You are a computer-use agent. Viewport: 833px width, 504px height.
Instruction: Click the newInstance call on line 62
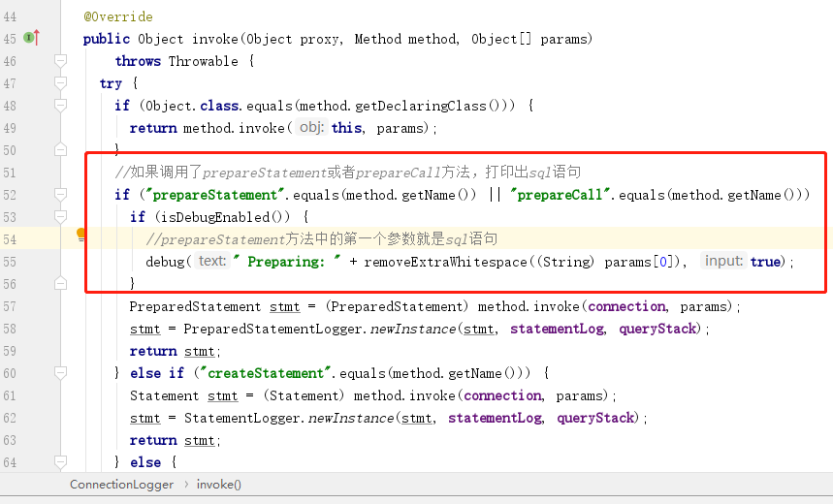pos(351,418)
